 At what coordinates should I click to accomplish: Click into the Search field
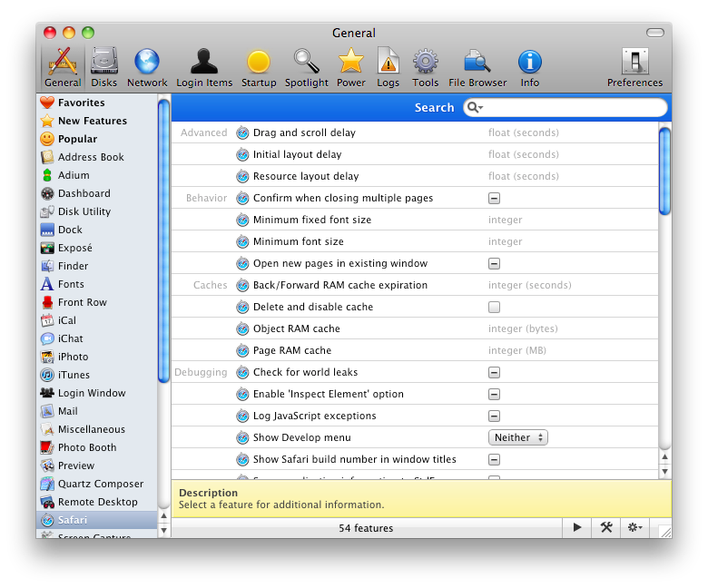tap(565, 107)
